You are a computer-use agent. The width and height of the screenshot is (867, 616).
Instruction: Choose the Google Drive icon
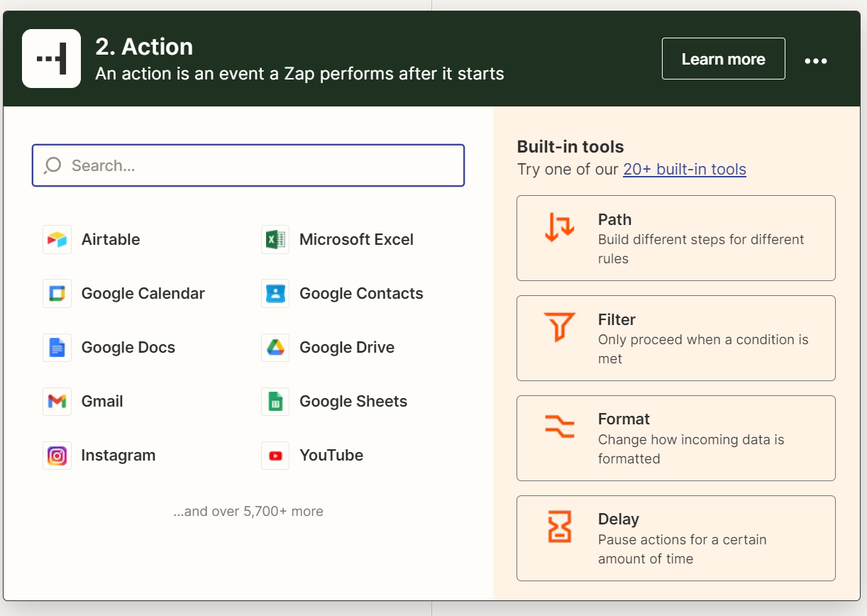[x=275, y=348]
